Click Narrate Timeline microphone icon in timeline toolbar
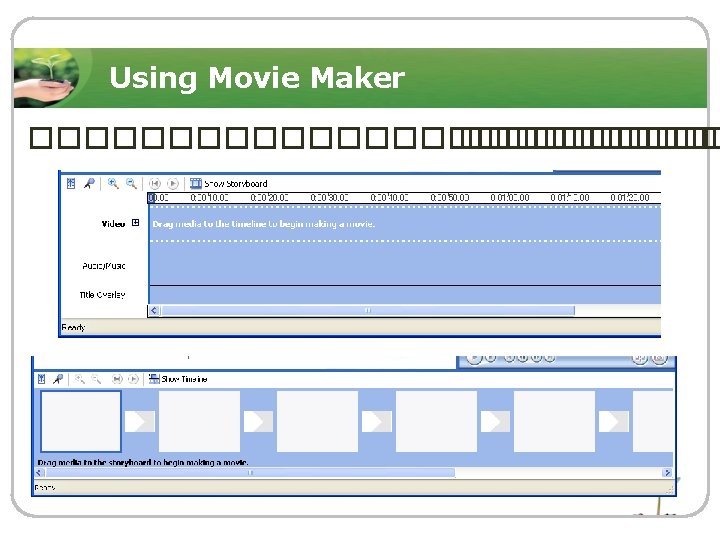The width and height of the screenshot is (720, 540). 89,184
